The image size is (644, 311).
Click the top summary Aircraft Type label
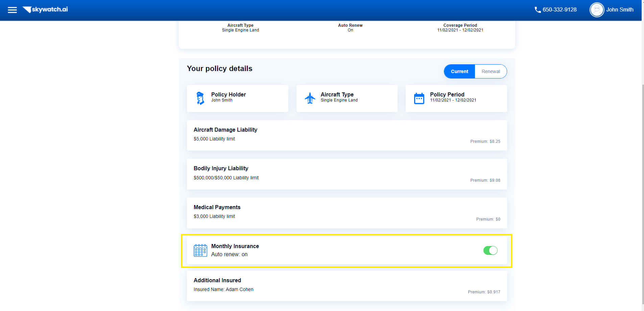(x=240, y=25)
